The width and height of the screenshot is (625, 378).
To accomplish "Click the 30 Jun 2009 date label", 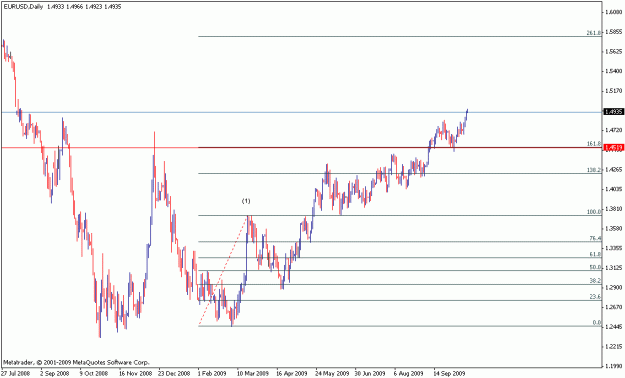I will (370, 374).
